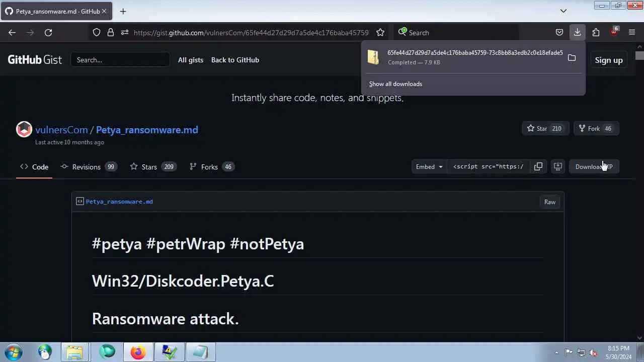The width and height of the screenshot is (644, 362).
Task: Click the save to desktop icon
Action: tap(557, 166)
